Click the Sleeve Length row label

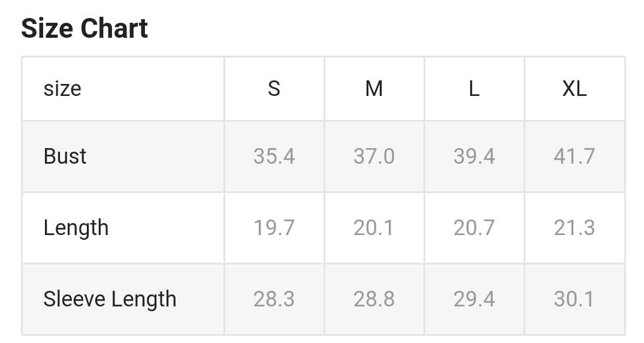point(110,299)
